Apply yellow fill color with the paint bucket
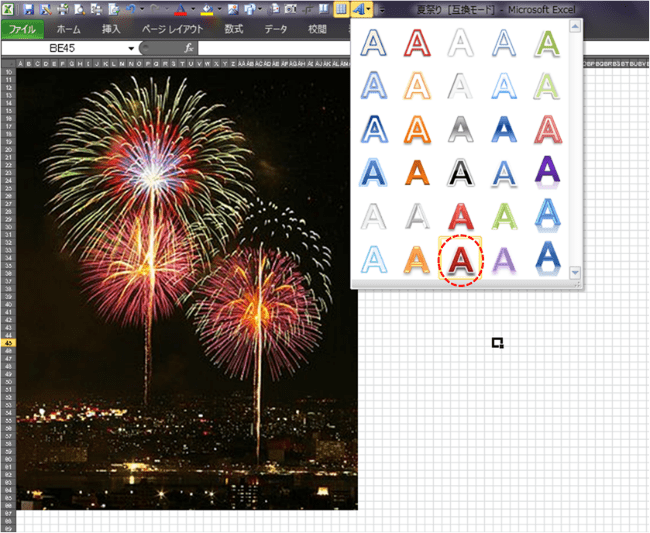 [207, 9]
